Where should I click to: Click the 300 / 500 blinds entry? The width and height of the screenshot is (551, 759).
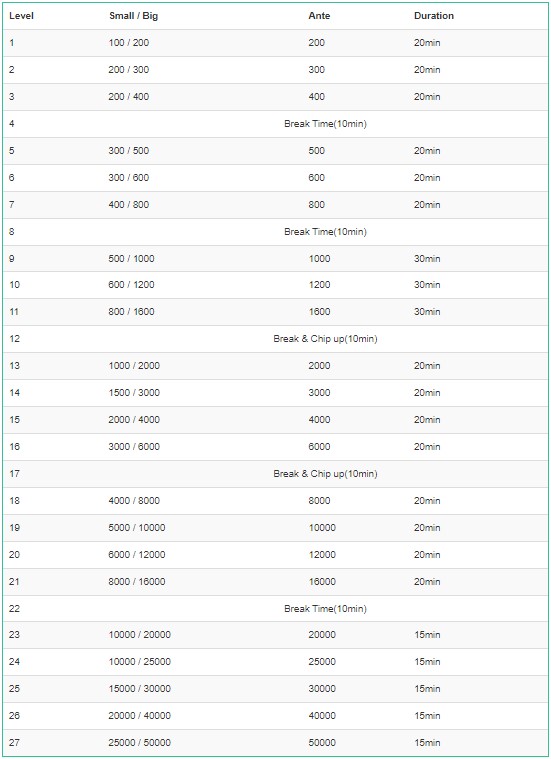click(x=129, y=151)
